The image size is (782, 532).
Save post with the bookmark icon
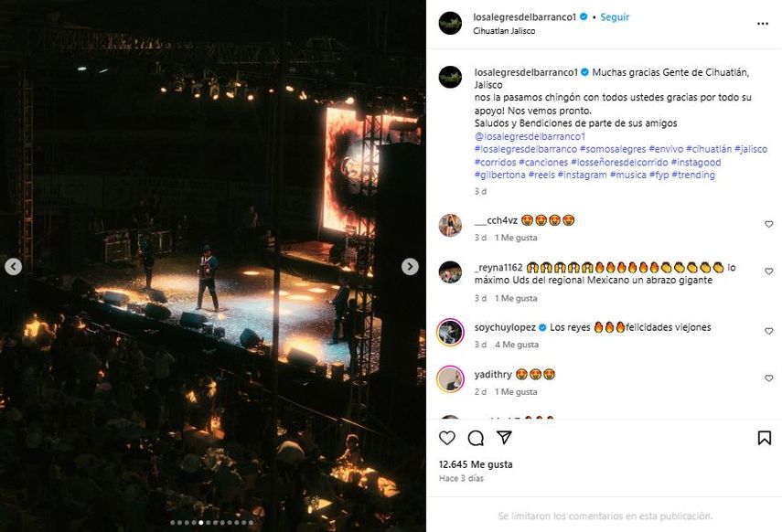coord(764,438)
